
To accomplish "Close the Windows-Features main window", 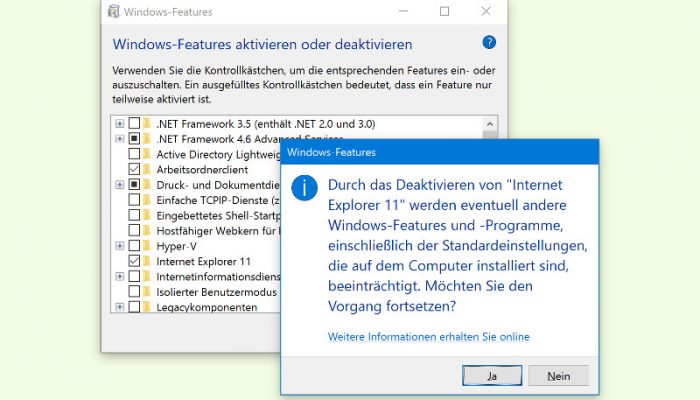I will [x=486, y=11].
